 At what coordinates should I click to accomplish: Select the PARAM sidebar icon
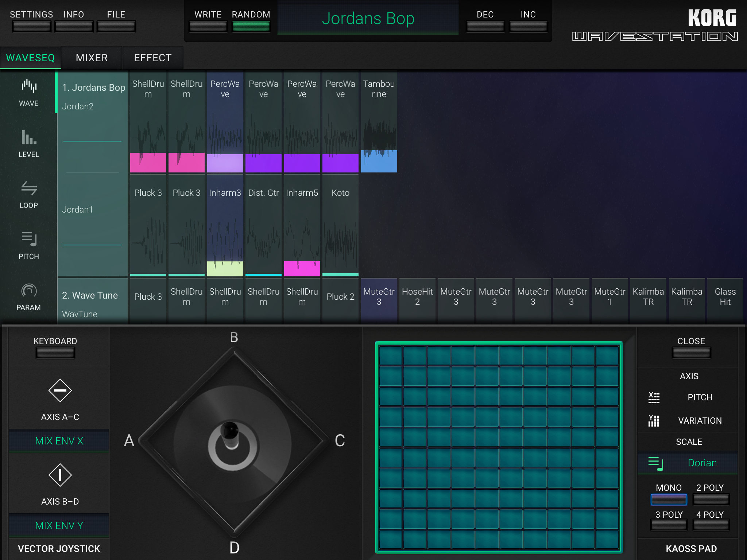pos(29,297)
